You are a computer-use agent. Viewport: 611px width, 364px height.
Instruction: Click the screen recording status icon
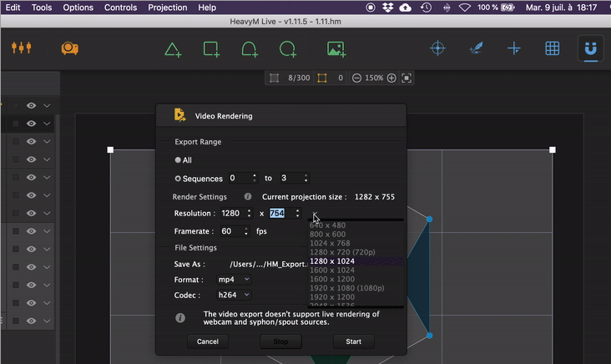[371, 8]
